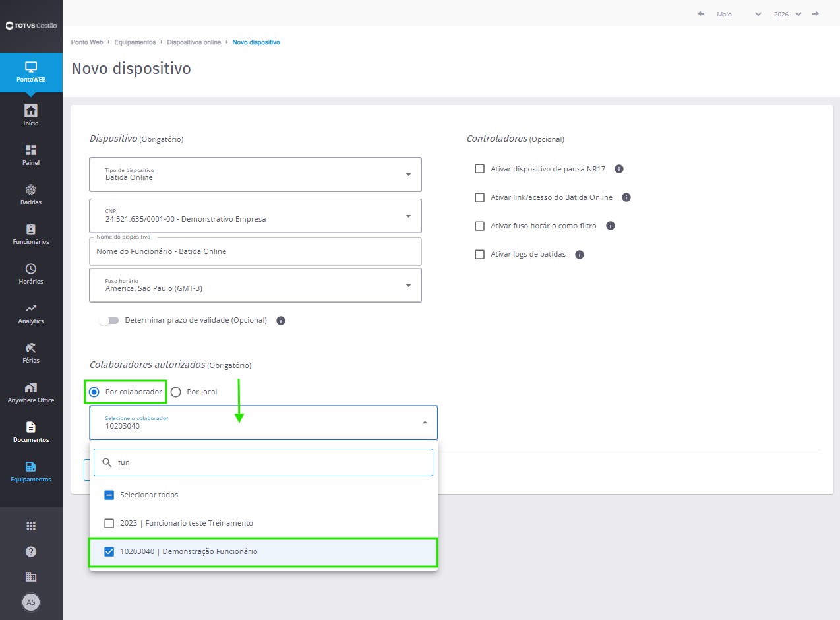Go to previous month arrow

(701, 14)
